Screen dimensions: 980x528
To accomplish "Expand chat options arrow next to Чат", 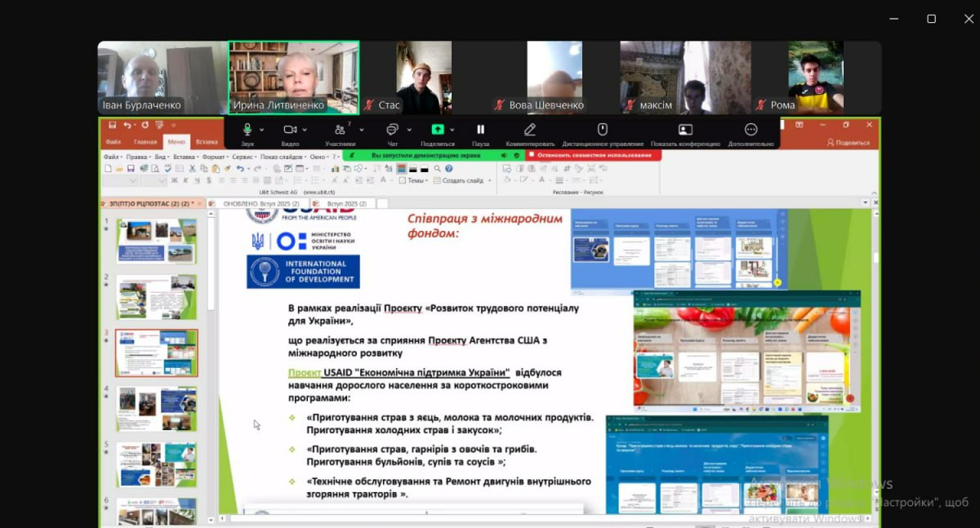I will pos(409,130).
